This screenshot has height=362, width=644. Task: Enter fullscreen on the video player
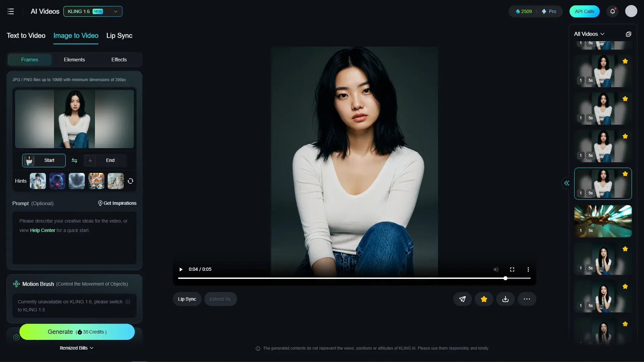(x=512, y=269)
